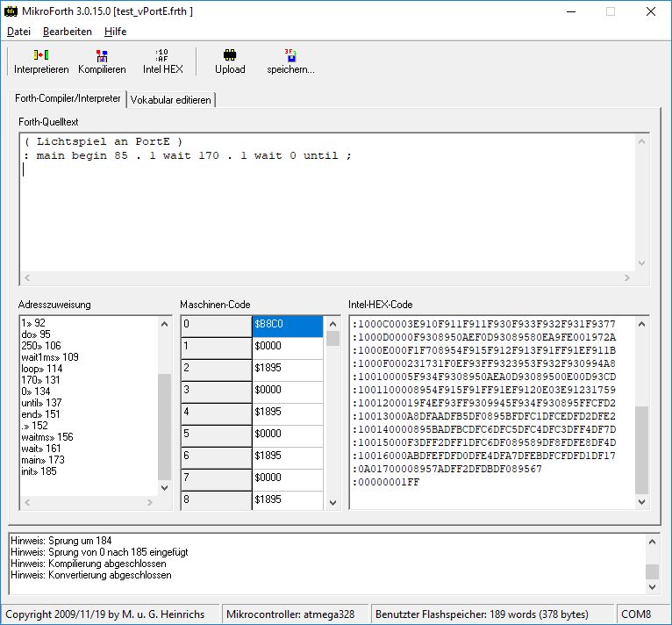
Task: Select the 'main» 173' address entry
Action: coord(43,460)
